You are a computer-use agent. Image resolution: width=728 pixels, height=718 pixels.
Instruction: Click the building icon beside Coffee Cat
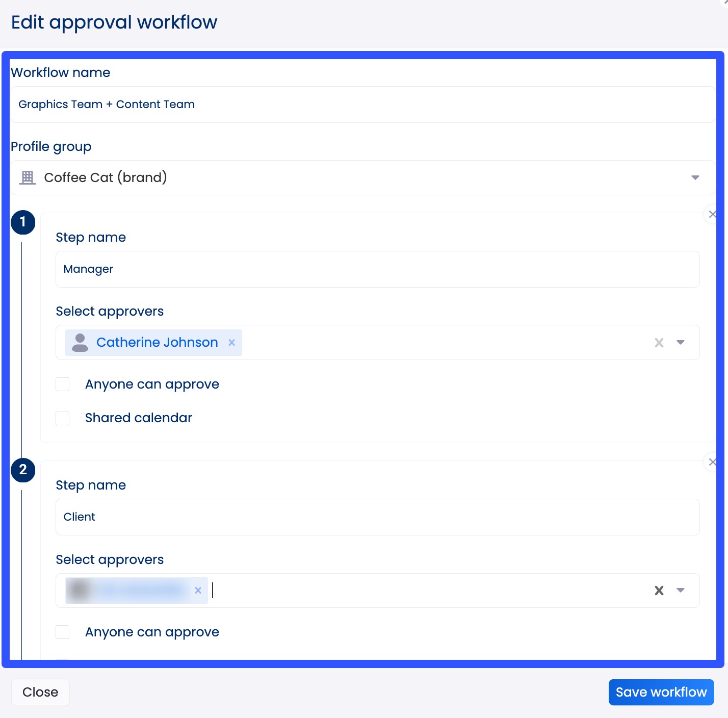[x=27, y=177]
